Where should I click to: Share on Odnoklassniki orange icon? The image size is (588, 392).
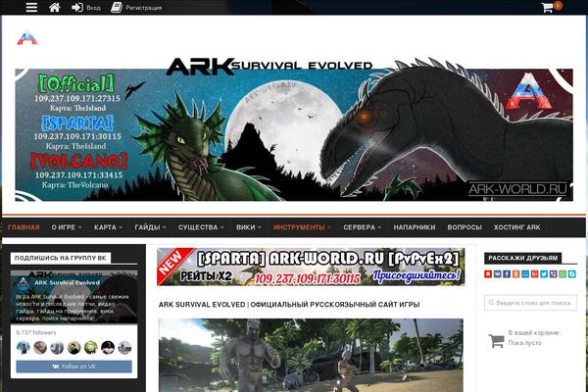(x=516, y=274)
